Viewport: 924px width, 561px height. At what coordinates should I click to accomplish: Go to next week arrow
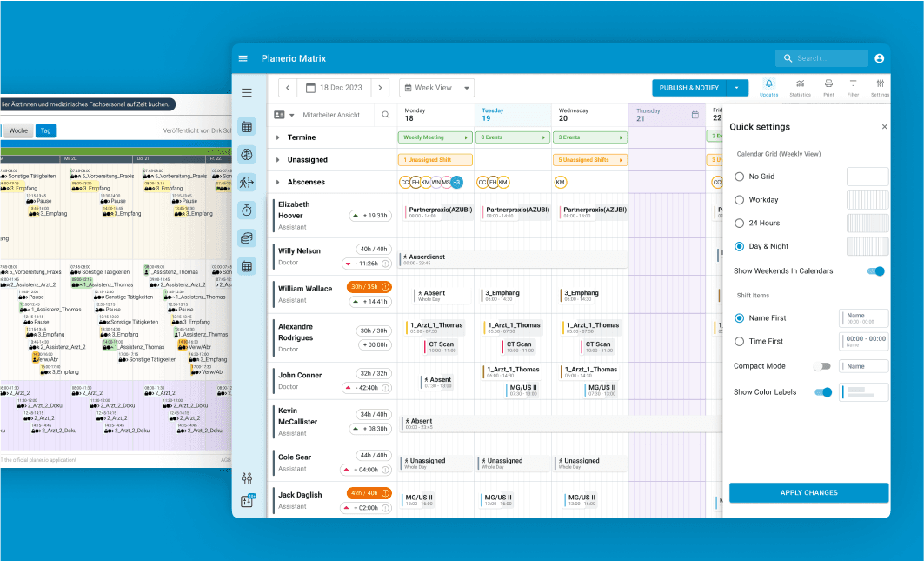380,88
